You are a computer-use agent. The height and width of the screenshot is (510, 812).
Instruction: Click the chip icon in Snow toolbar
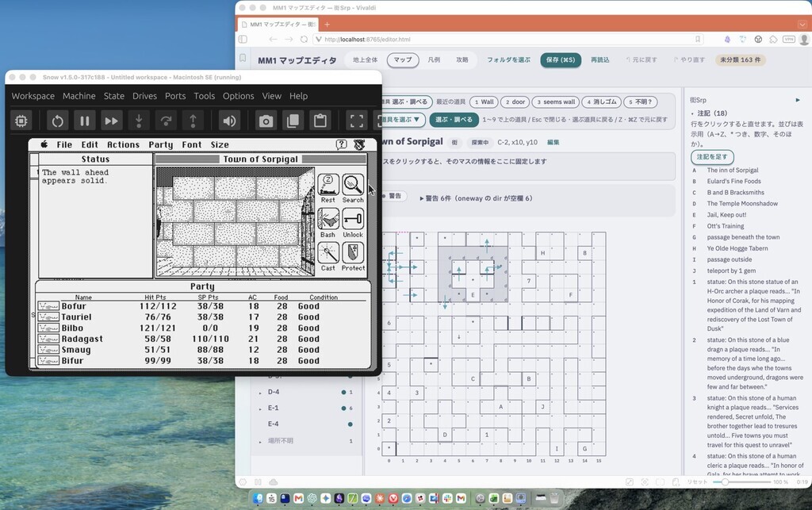(21, 121)
